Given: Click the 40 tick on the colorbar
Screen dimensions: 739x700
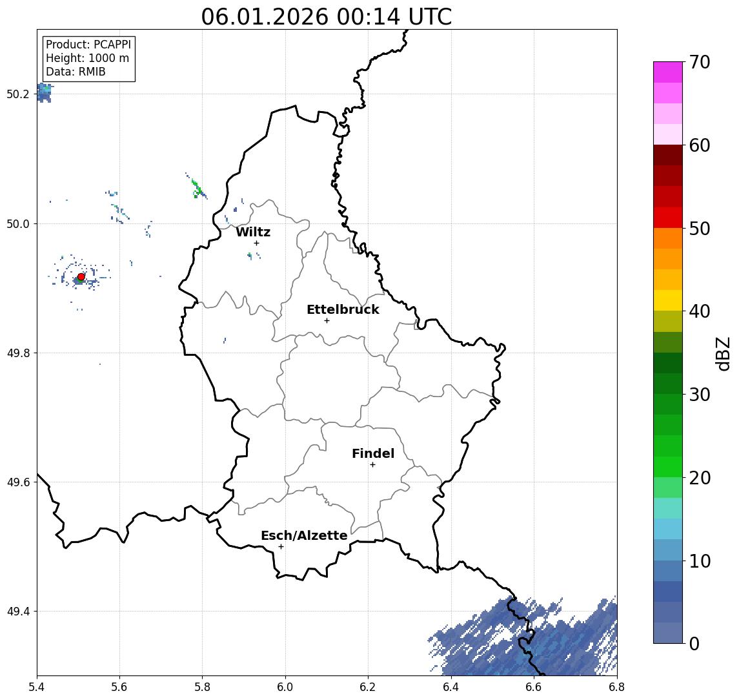Looking at the screenshot, I should (x=699, y=311).
